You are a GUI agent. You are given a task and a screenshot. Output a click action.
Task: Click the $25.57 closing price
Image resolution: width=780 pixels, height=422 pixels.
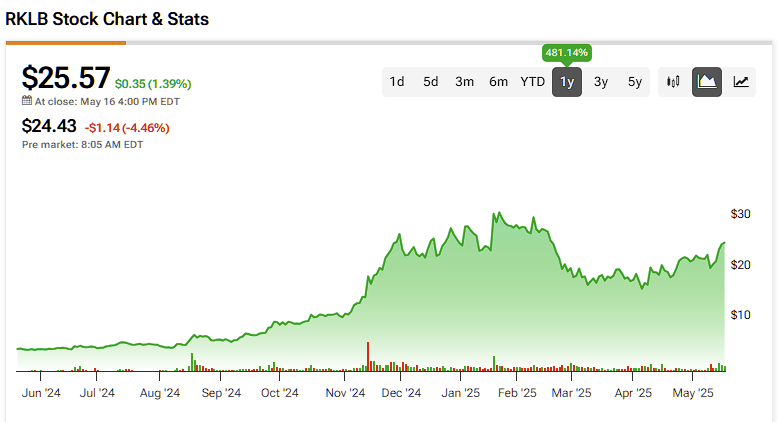66,78
